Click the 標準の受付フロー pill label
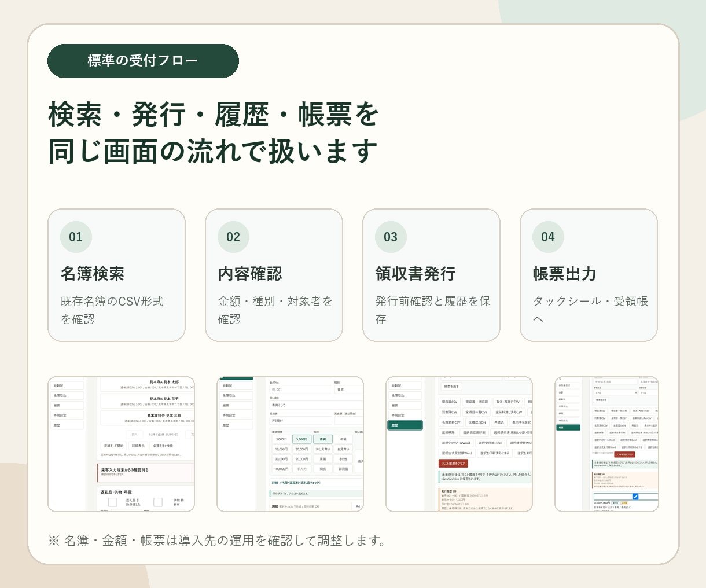Viewport: 706px width, 588px height. click(143, 61)
